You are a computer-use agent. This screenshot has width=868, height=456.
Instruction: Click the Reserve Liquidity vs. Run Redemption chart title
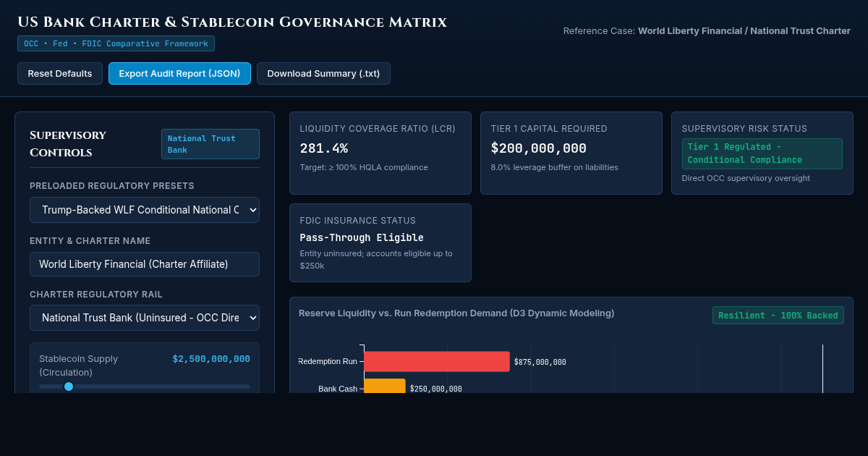(456, 313)
